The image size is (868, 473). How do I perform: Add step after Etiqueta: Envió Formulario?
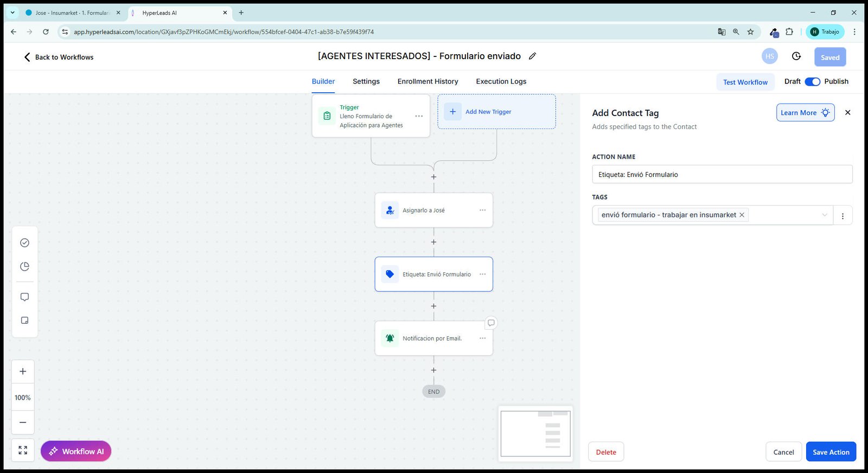pos(433,306)
